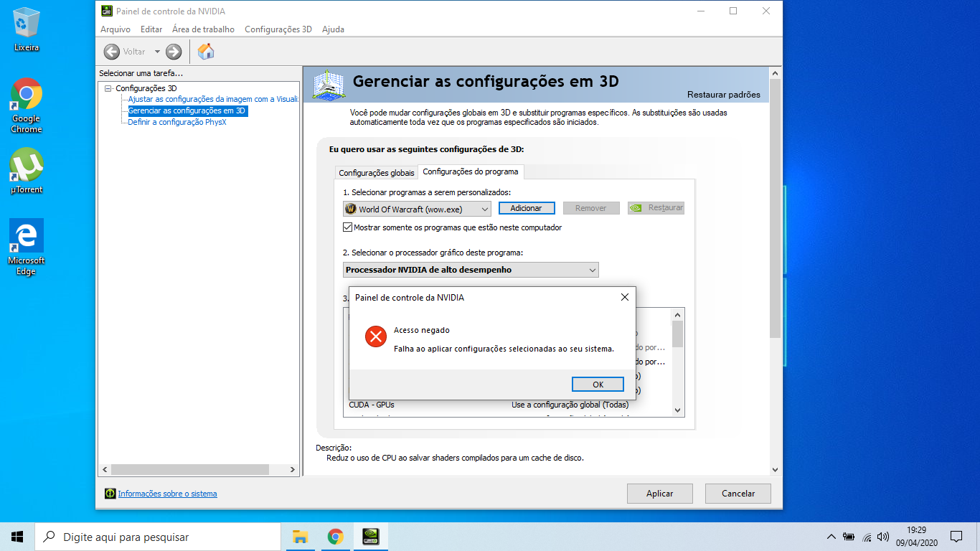The width and height of the screenshot is (980, 551).
Task: Collapse the Configurações 3D tree node
Action: pos(108,88)
